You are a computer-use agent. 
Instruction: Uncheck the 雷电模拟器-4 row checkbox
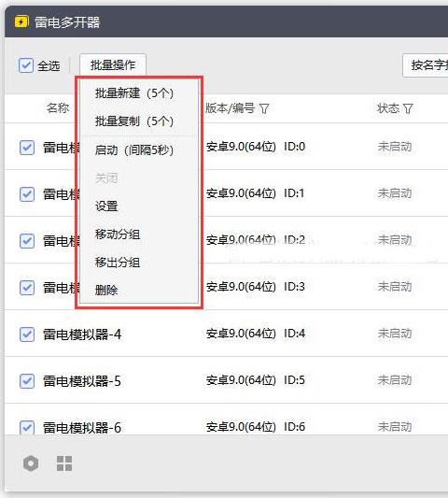pyautogui.click(x=27, y=334)
